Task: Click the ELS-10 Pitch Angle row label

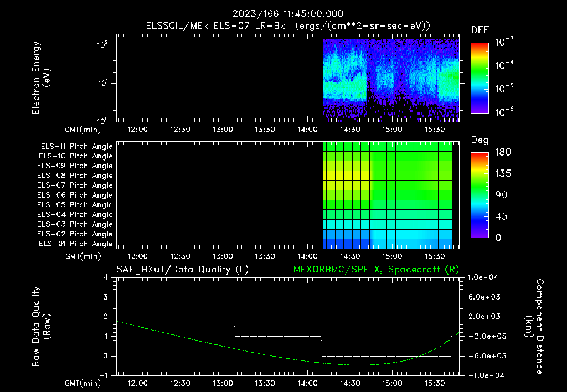Action: coord(76,156)
